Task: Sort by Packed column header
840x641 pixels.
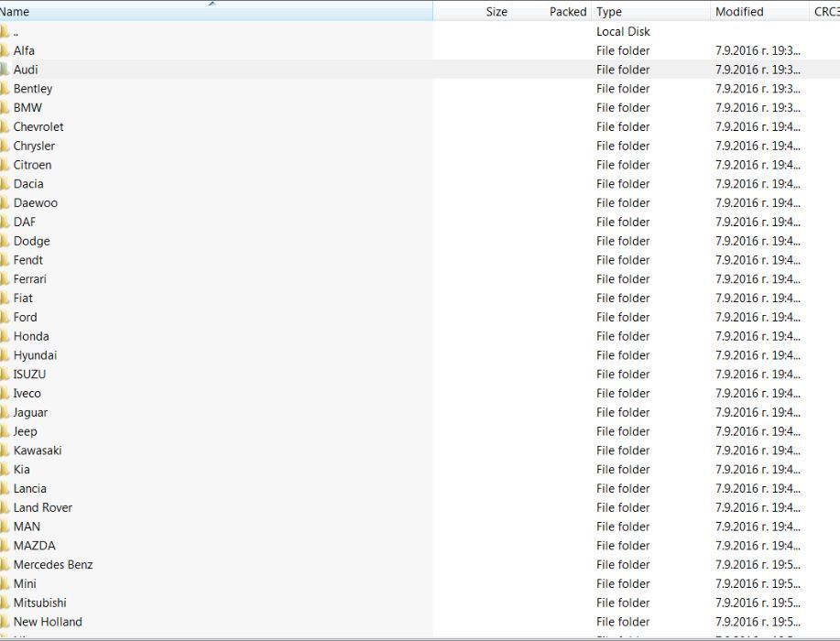Action: pos(551,11)
